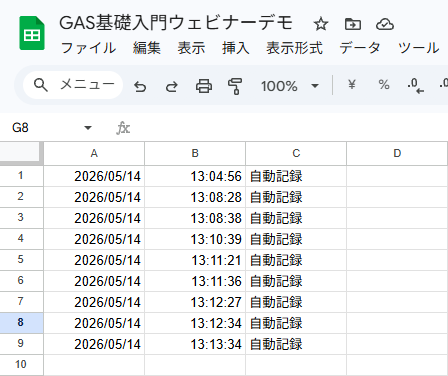The width and height of the screenshot is (448, 376).
Task: Click cell with time 13:12:27
Action: point(195,302)
